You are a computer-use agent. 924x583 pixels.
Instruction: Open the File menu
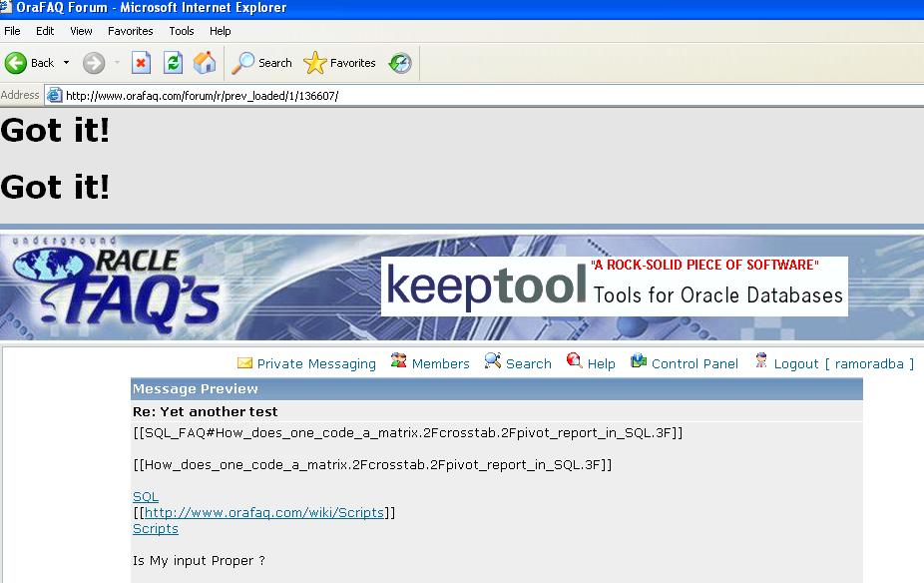point(12,31)
